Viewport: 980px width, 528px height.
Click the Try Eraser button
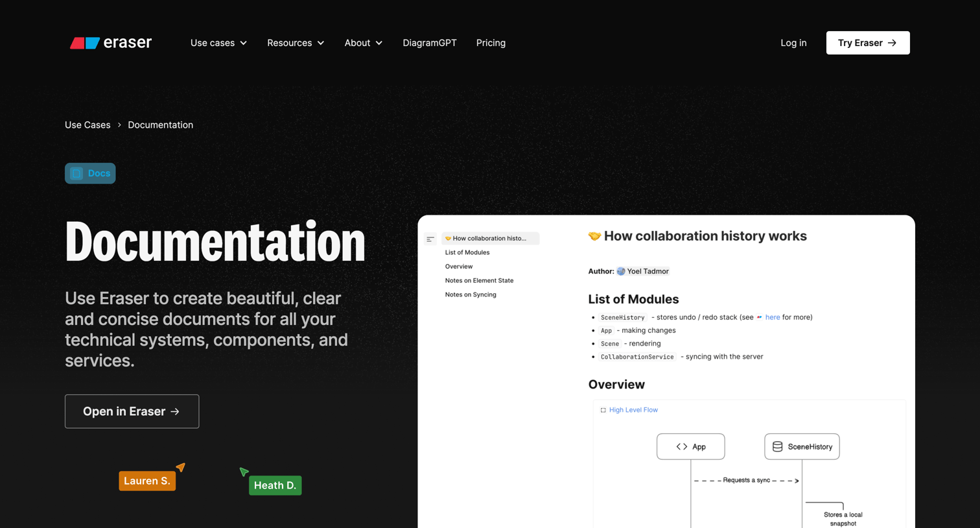[868, 43]
